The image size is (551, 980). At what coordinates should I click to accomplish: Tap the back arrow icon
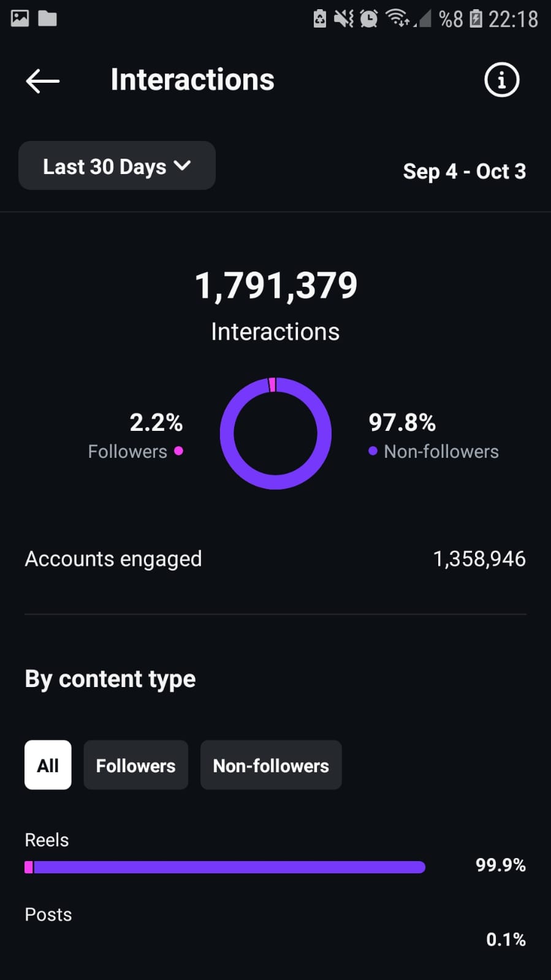(42, 80)
